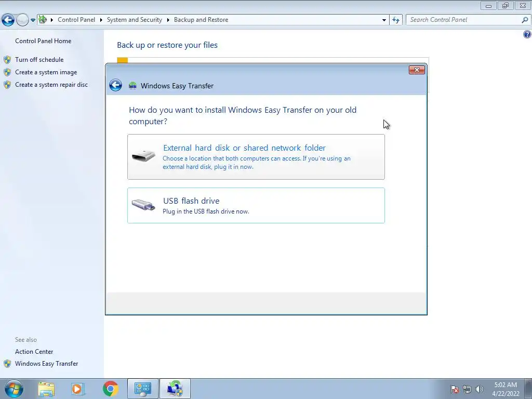Choose External hard disk or shared network folder
Screen dimensions: 532x399
click(x=256, y=157)
